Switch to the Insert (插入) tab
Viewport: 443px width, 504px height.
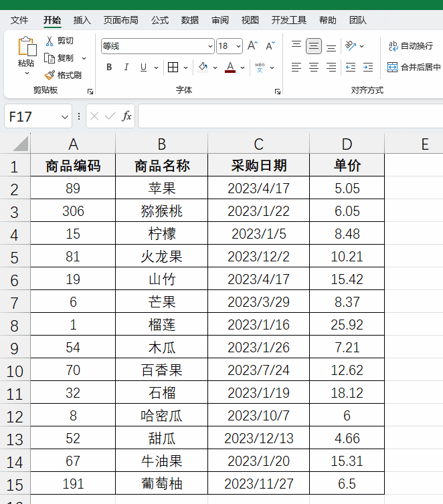(x=82, y=20)
